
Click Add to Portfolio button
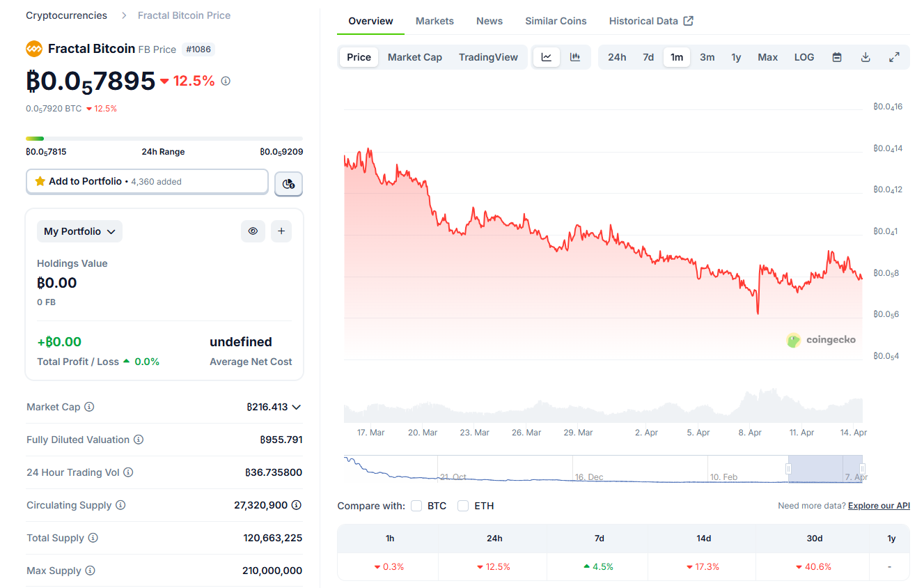click(x=147, y=181)
